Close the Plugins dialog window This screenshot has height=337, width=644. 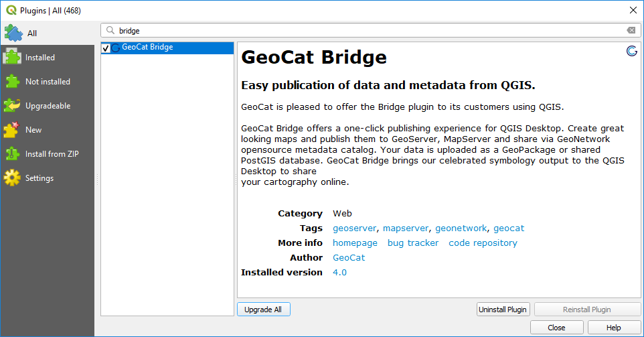tap(633, 10)
